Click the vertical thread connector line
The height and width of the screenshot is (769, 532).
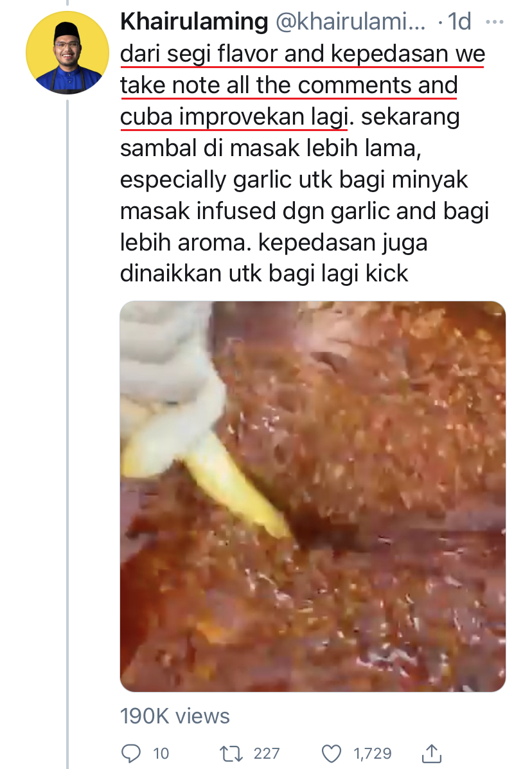click(67, 432)
